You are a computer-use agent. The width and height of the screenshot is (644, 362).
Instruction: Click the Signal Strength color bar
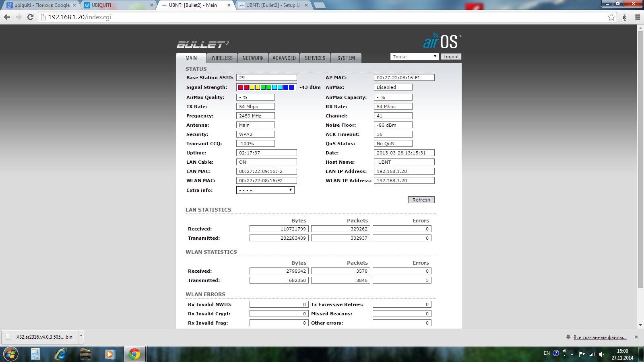coord(266,87)
